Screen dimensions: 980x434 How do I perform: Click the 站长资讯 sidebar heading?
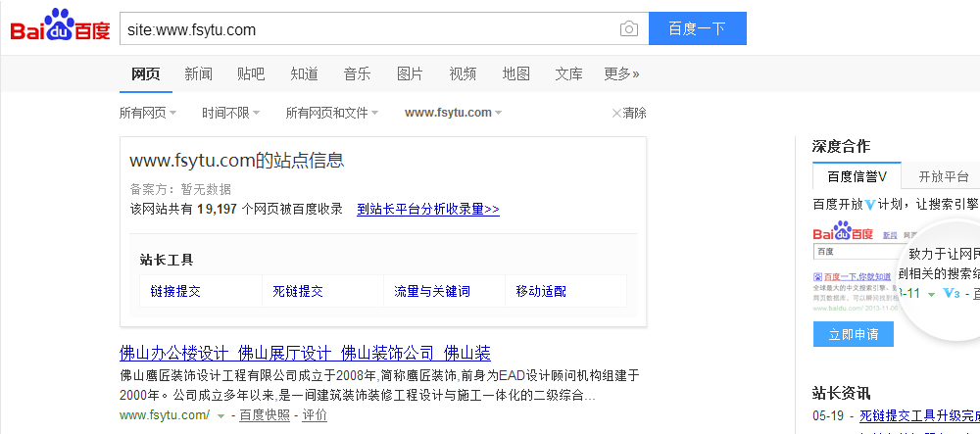click(841, 394)
